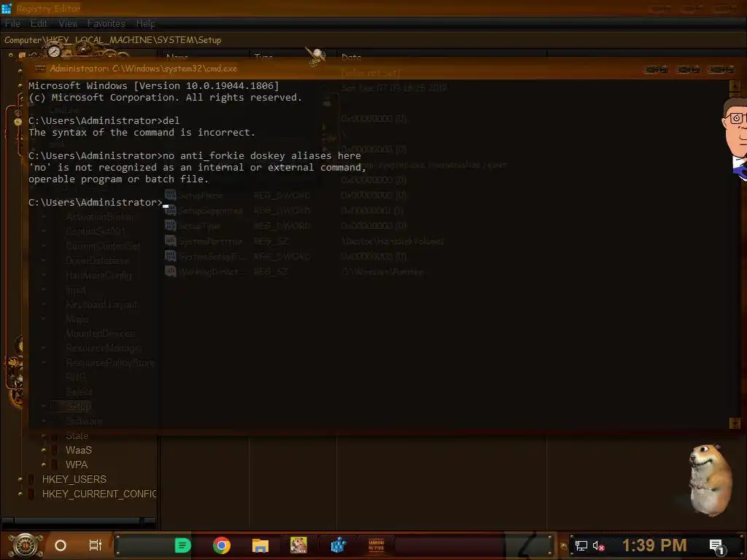Open the Edit menu in Registry Editor
The image size is (747, 560).
(x=39, y=23)
